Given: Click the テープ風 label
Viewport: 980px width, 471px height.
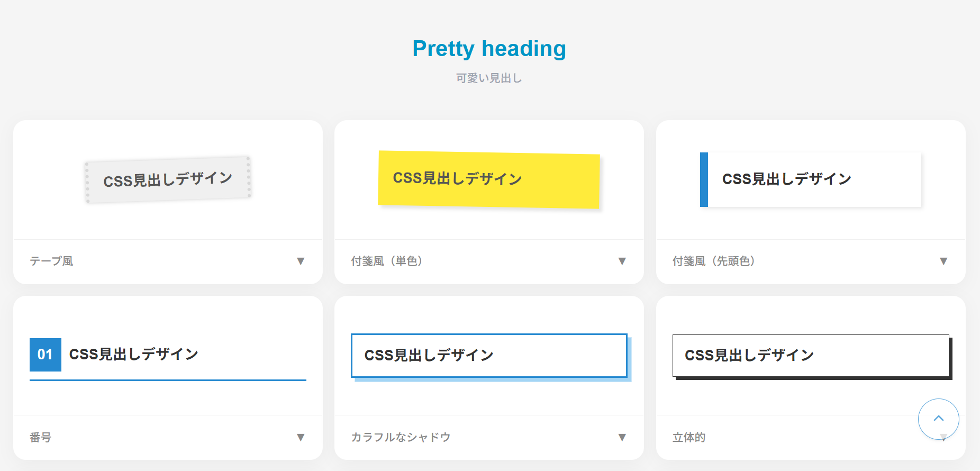Looking at the screenshot, I should 51,261.
